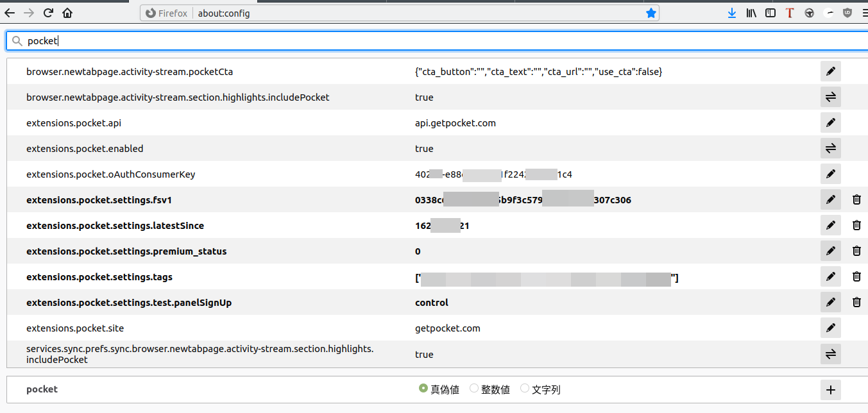Click the blue bookmark star icon
868x413 pixels.
pyautogui.click(x=651, y=13)
